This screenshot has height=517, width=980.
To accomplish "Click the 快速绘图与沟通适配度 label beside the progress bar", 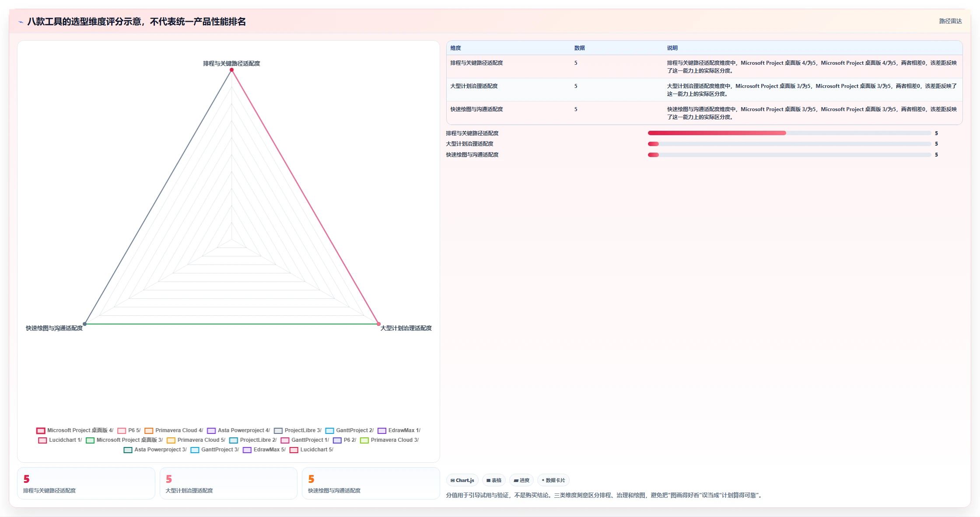I will (472, 155).
